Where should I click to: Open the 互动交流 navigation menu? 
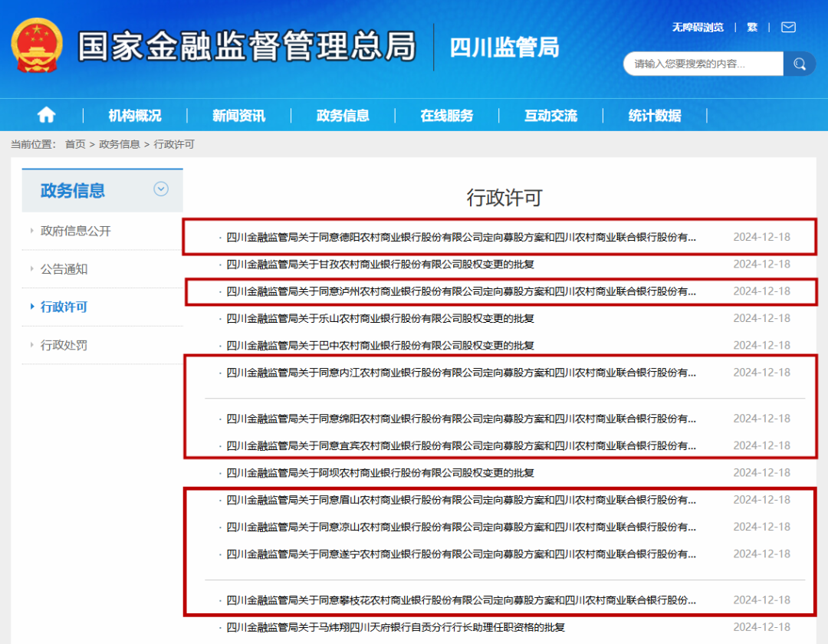coord(550,115)
